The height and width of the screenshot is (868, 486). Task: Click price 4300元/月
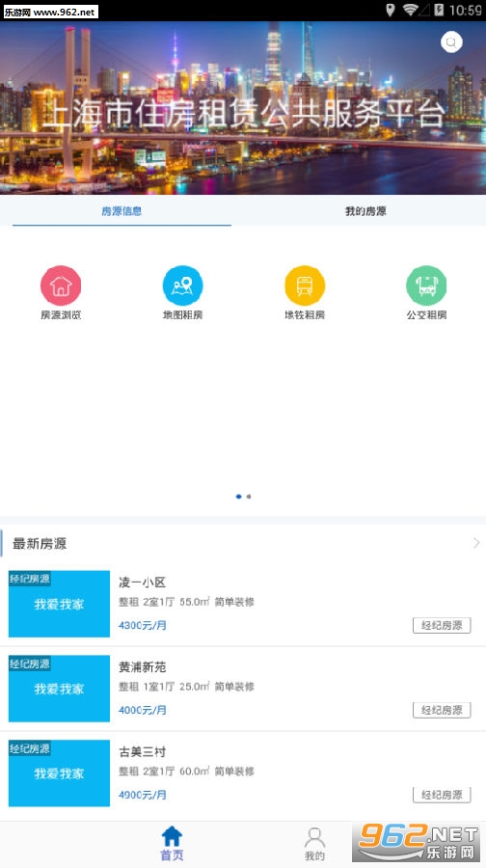click(x=143, y=626)
